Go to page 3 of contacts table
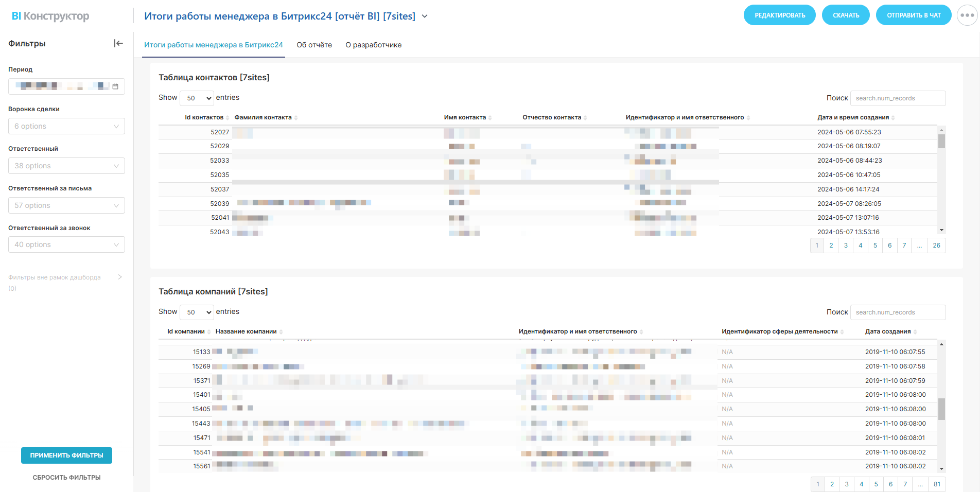980x492 pixels. (x=846, y=245)
